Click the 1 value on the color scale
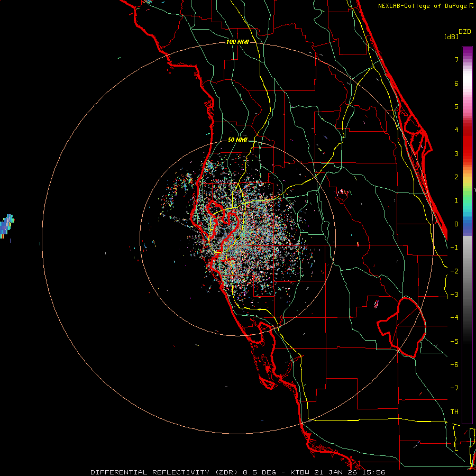 coord(456,200)
